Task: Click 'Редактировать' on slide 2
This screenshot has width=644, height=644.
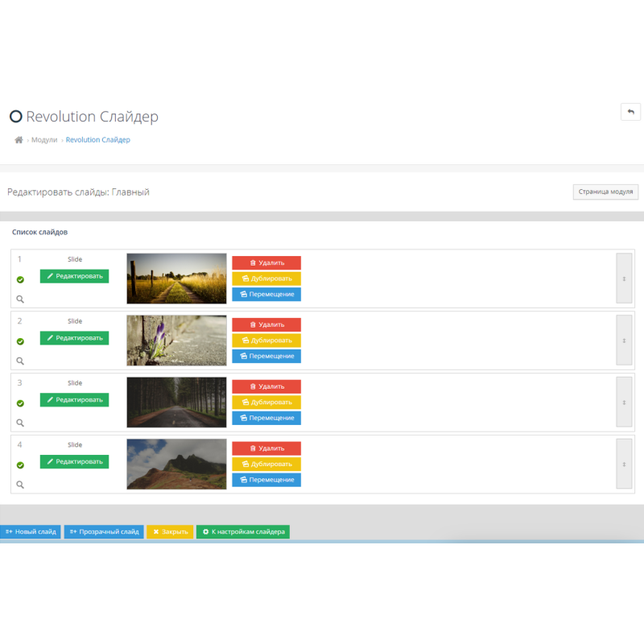Action: pyautogui.click(x=74, y=338)
